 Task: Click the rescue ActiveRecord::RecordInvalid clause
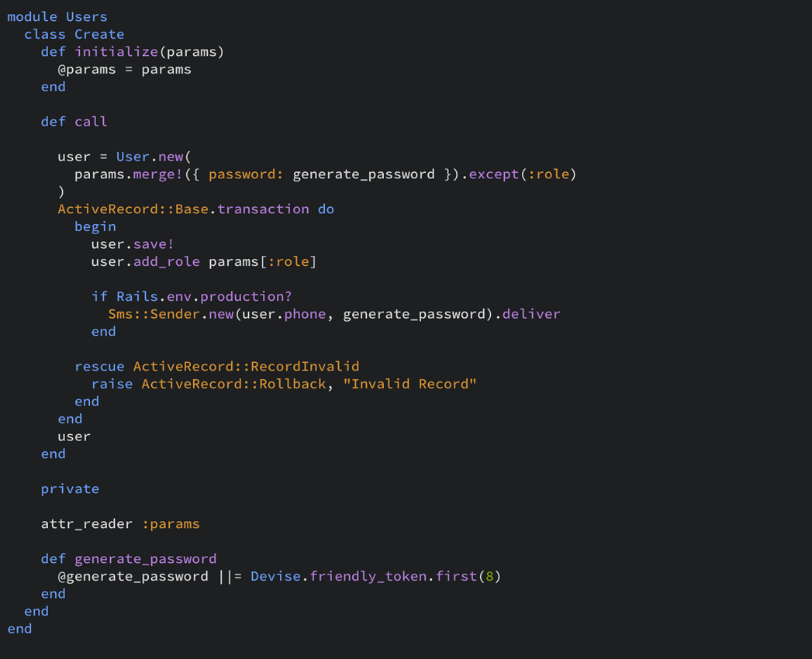[218, 366]
